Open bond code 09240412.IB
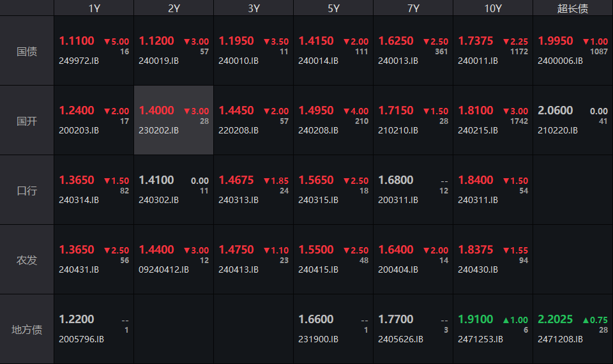The image size is (613, 364). [x=164, y=269]
